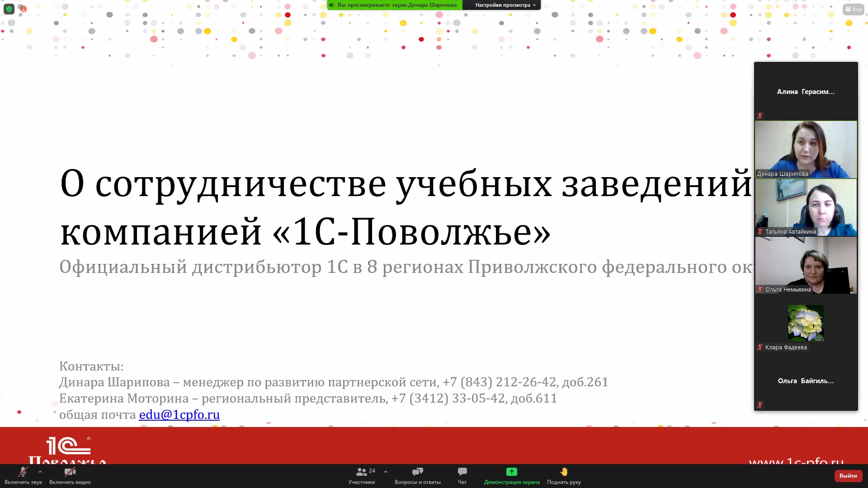Expand audio options chevron next to microphone
Viewport: 868px width, 488px height.
click(x=40, y=472)
